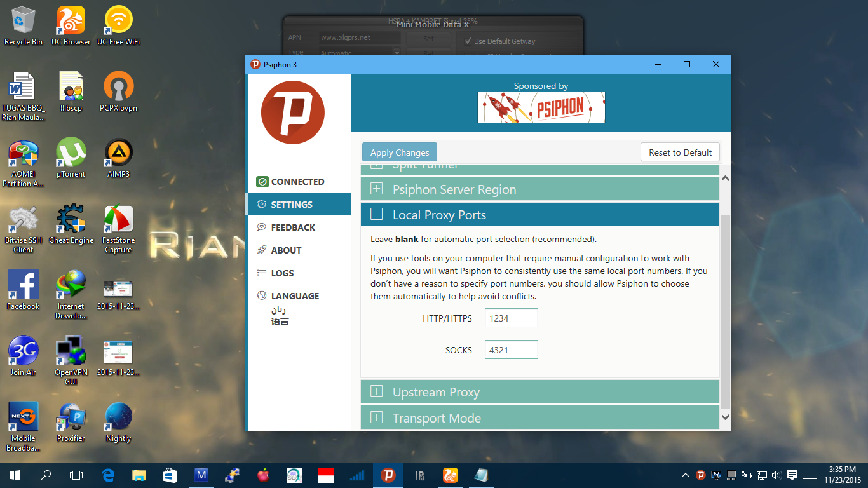Select the Join Air 3G desktop icon
This screenshot has height=488, width=868.
24,356
